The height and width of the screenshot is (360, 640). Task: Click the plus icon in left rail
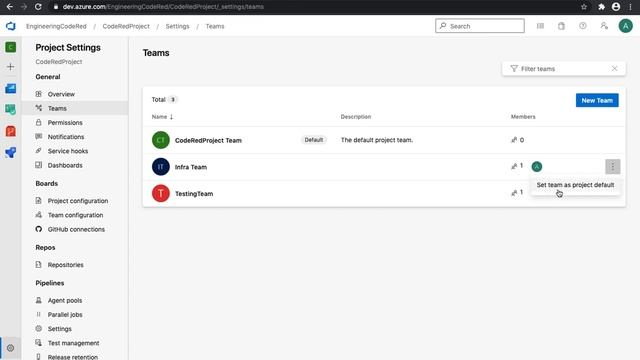(11, 67)
